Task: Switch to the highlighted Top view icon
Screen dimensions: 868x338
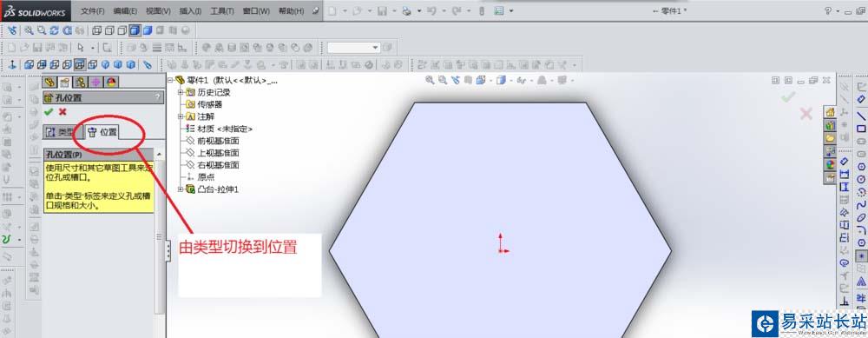Action: (80, 64)
